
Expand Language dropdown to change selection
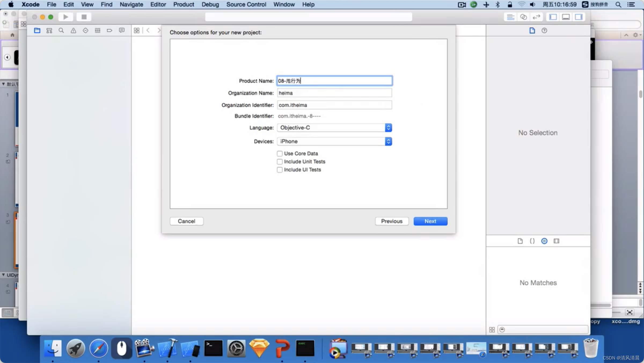(388, 128)
